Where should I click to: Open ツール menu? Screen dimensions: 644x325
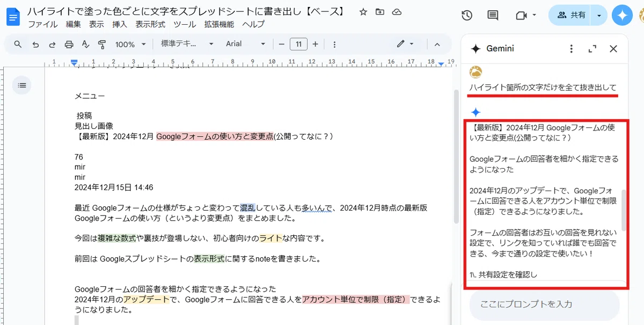tap(185, 24)
